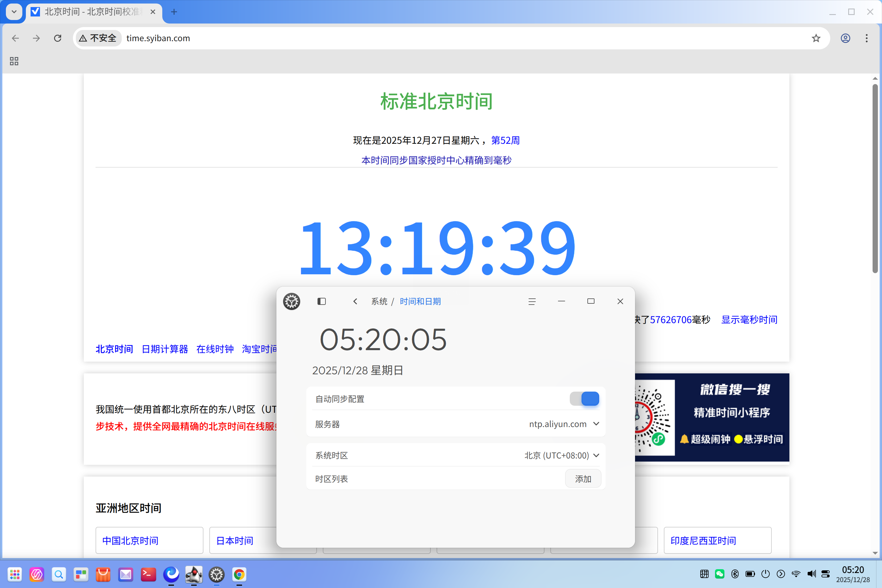The image size is (882, 588).
Task: Open the 中国北京时间 box
Action: [x=149, y=540]
